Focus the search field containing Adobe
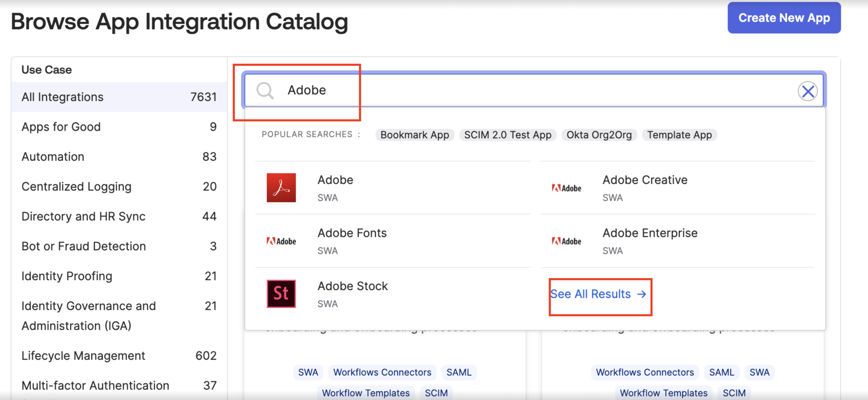868x400 pixels. [534, 91]
